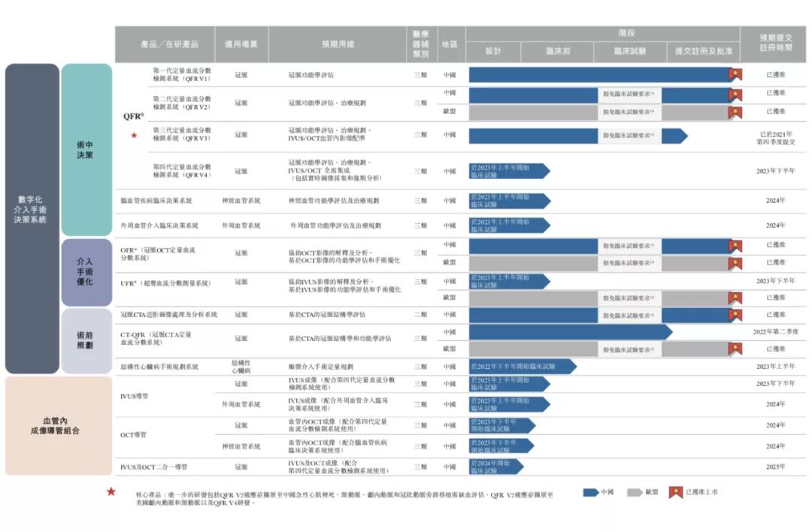
Task: Click the progress bar for QFR V4 clinical trial
Action: pyautogui.click(x=511, y=171)
